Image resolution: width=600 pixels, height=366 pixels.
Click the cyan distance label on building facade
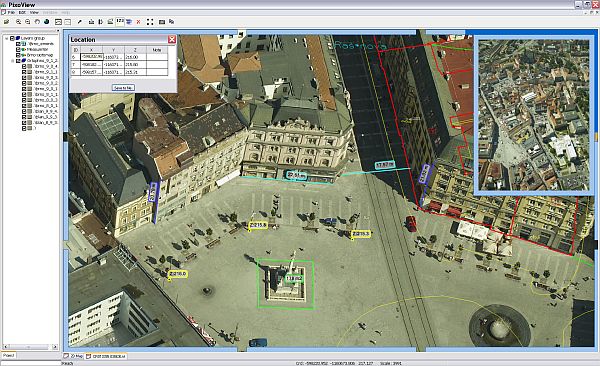tap(297, 175)
